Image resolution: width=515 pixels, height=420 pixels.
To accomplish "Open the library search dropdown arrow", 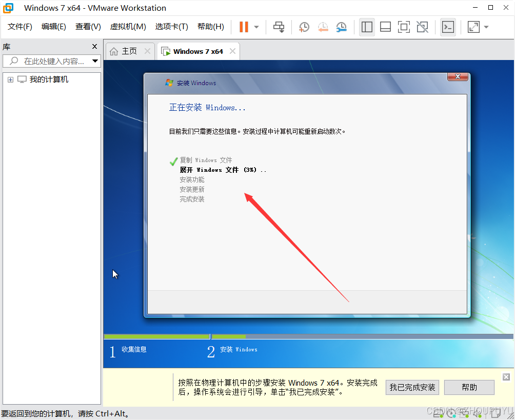I will tap(95, 61).
